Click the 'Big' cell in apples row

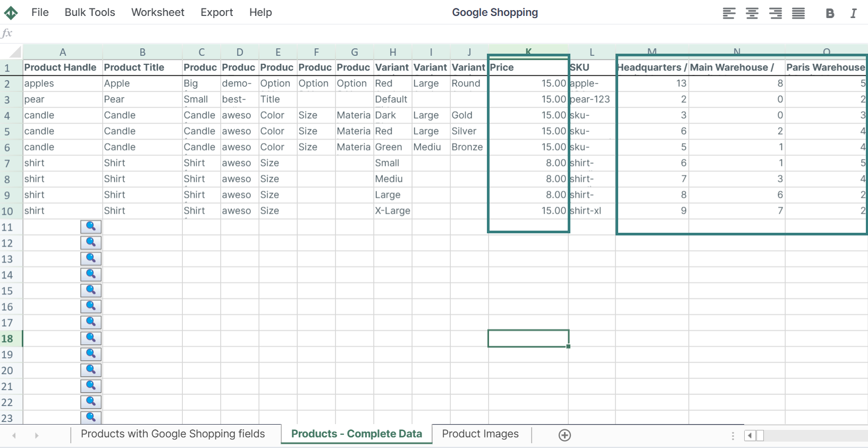201,83
